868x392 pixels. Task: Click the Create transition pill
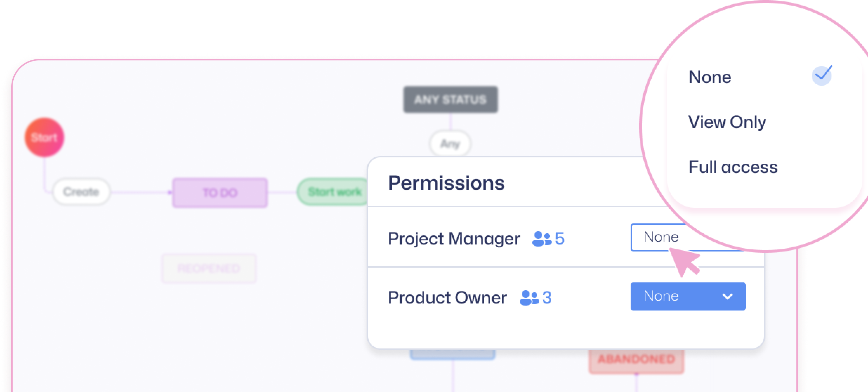point(81,192)
